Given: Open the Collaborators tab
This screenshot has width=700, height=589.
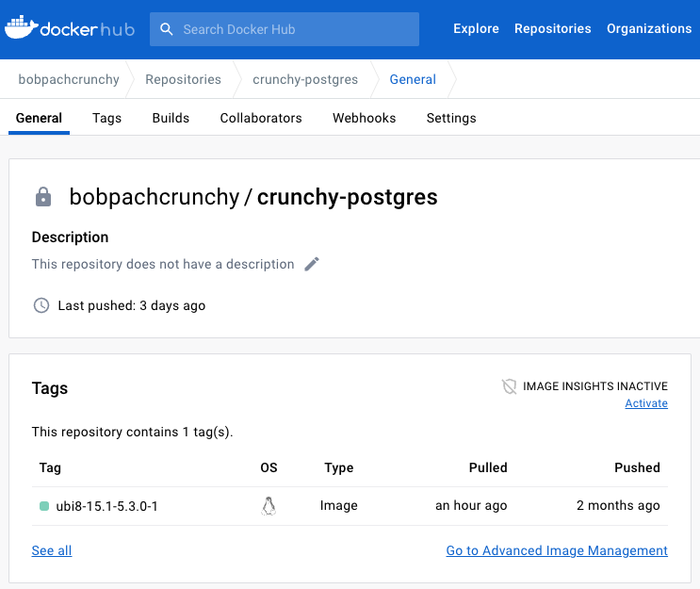Looking at the screenshot, I should 261,118.
